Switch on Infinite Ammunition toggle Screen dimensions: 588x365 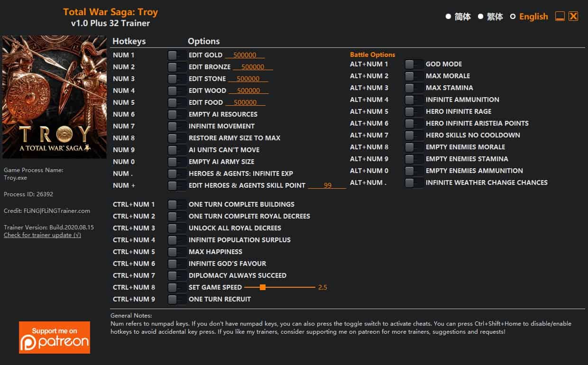click(x=414, y=100)
